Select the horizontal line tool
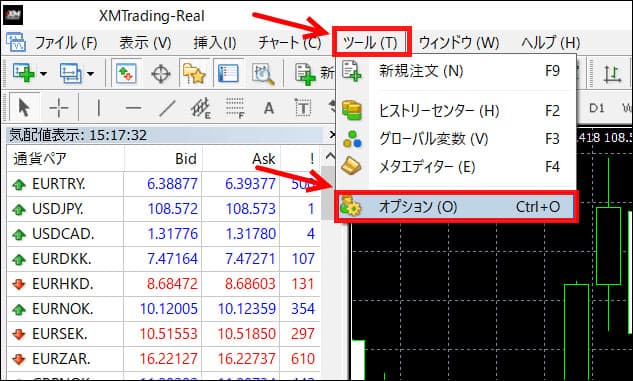 (x=133, y=108)
